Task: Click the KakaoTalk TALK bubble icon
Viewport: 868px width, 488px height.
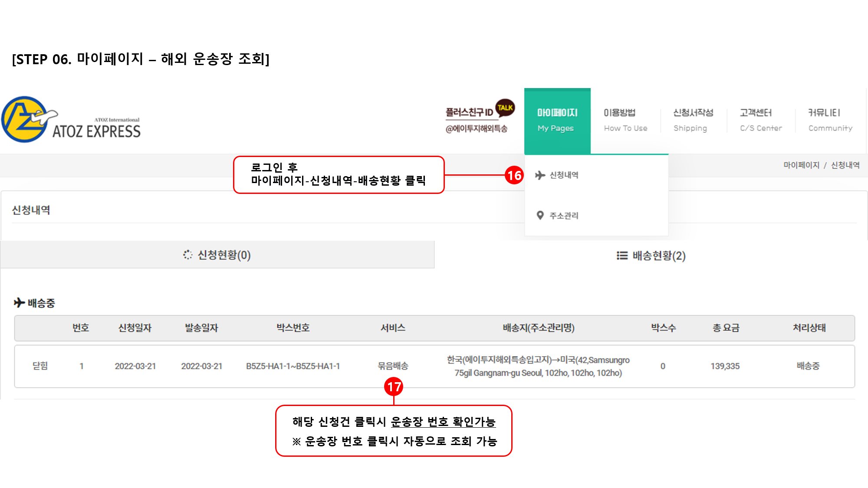Action: click(505, 108)
